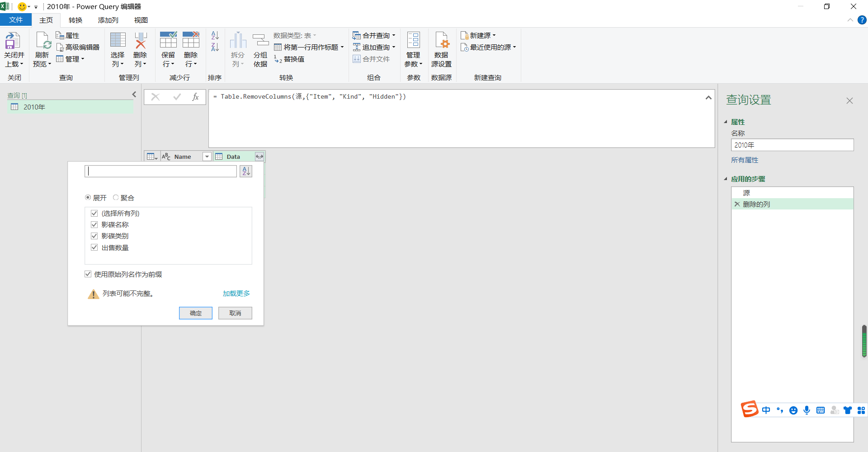This screenshot has width=868, height=452.
Task: Sort descending with the Z-A ribbon icon
Action: click(x=215, y=47)
